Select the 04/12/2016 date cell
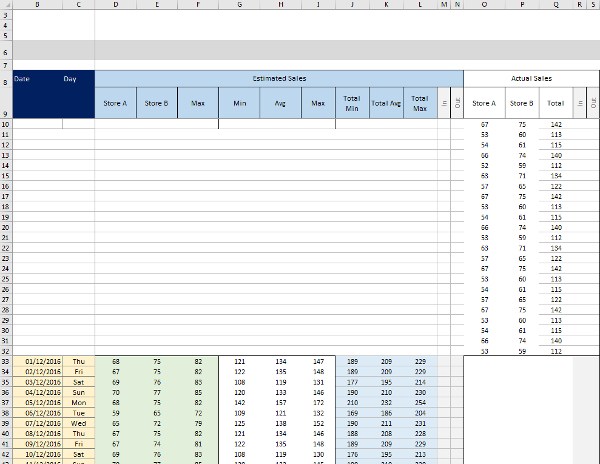600x464 pixels. click(38, 392)
